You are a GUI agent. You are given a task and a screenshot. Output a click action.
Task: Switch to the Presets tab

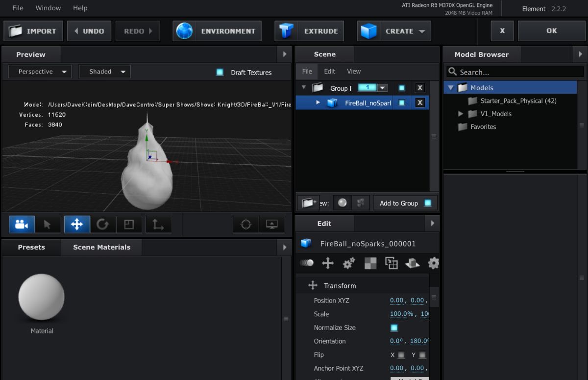[31, 247]
